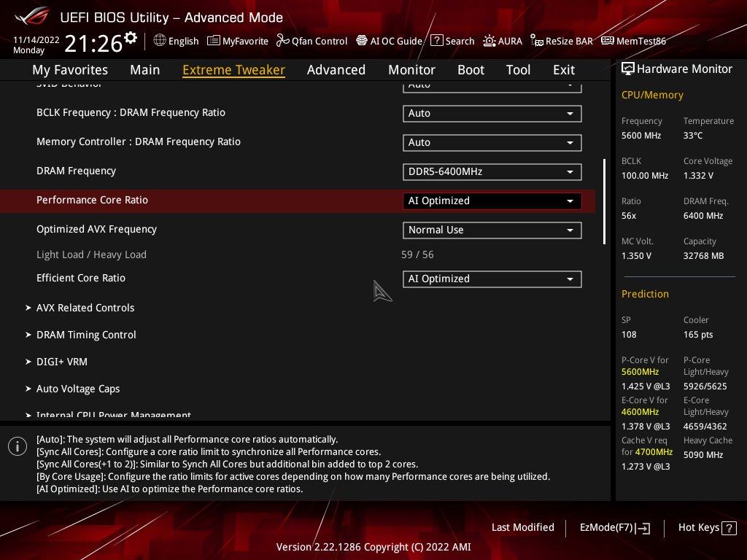Change language via English label
This screenshot has height=560, width=747.
tap(183, 41)
